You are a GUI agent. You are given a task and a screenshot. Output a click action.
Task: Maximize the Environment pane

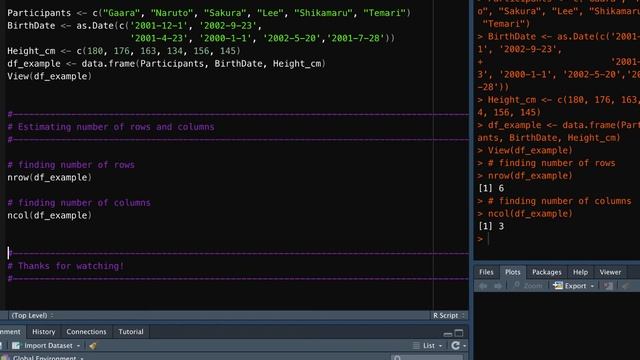[459, 333]
